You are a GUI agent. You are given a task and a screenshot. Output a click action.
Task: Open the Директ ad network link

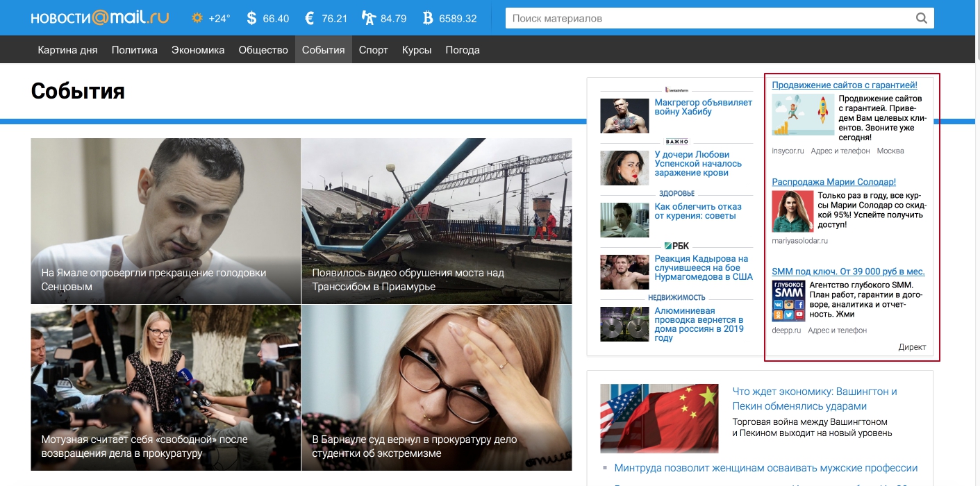912,347
